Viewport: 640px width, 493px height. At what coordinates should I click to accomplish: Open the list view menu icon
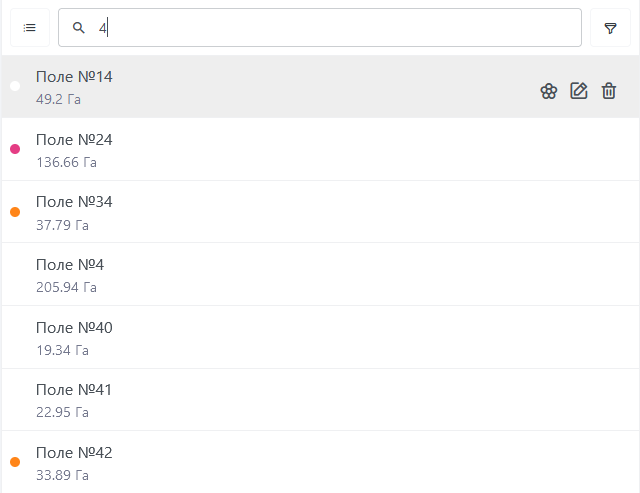(30, 28)
